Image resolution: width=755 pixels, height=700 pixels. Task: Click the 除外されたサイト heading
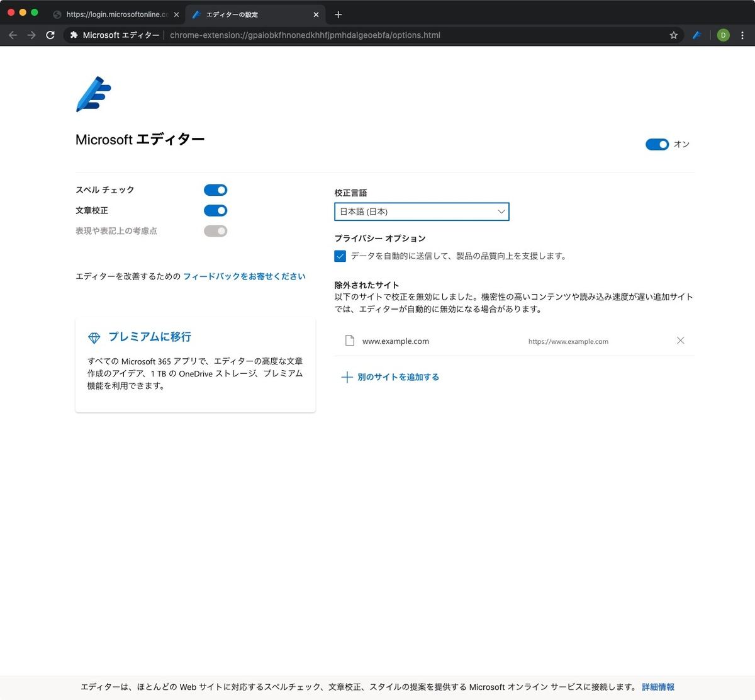(x=367, y=285)
